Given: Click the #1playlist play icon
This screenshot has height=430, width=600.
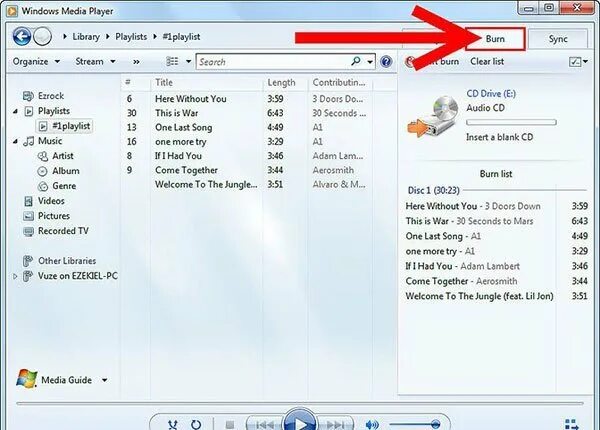Looking at the screenshot, I should tap(43, 126).
